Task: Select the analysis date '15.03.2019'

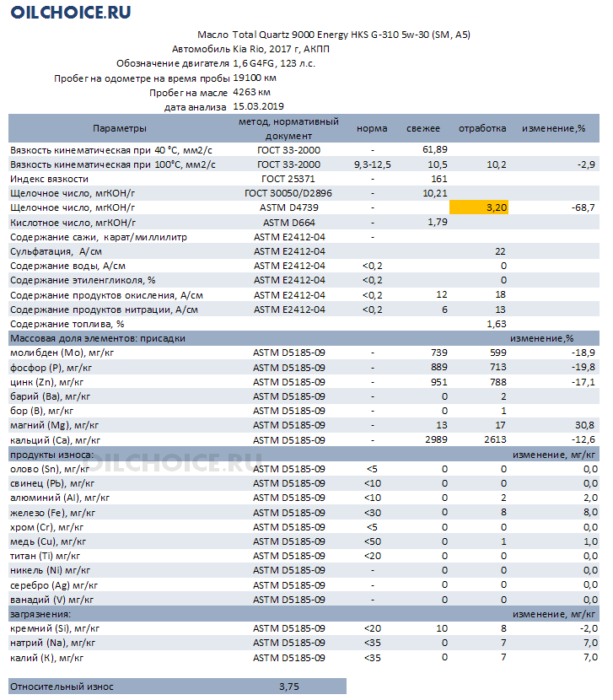Action: coord(258,106)
